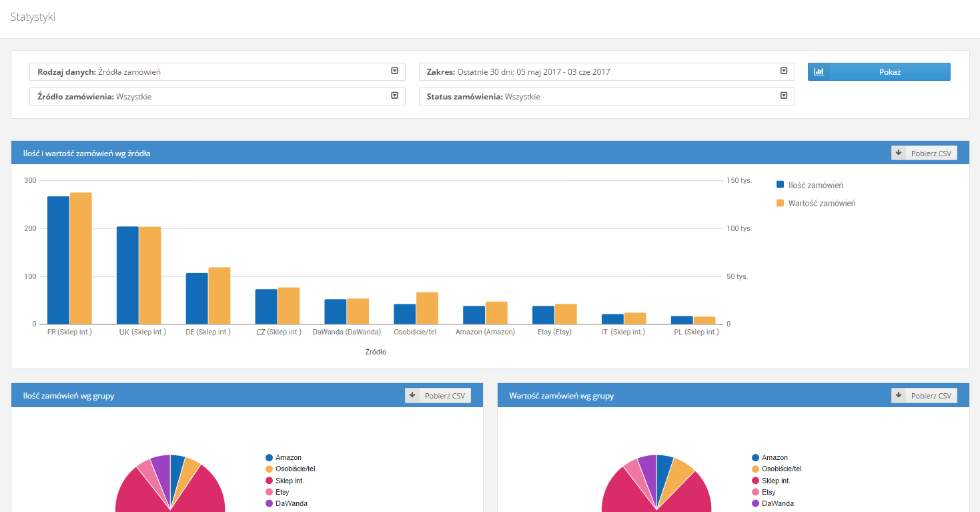The height and width of the screenshot is (512, 980).
Task: Click the Statystyki page title
Action: coord(33,17)
